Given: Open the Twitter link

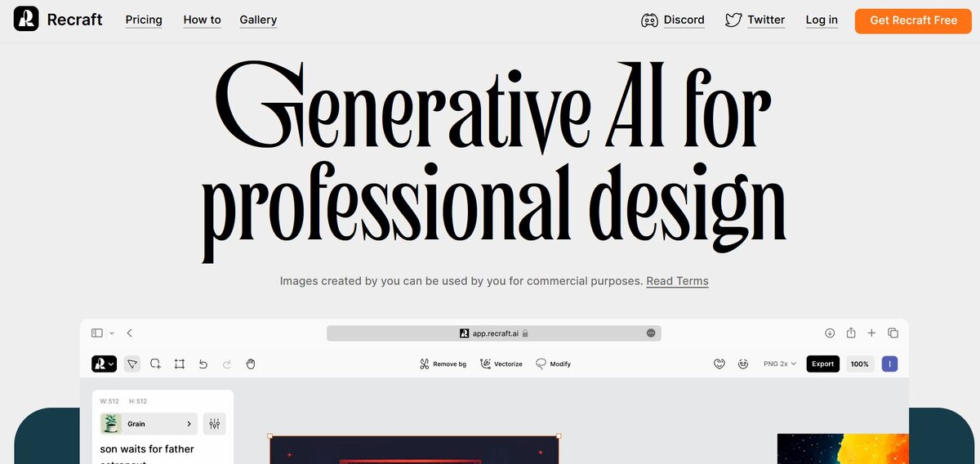Looking at the screenshot, I should (766, 20).
